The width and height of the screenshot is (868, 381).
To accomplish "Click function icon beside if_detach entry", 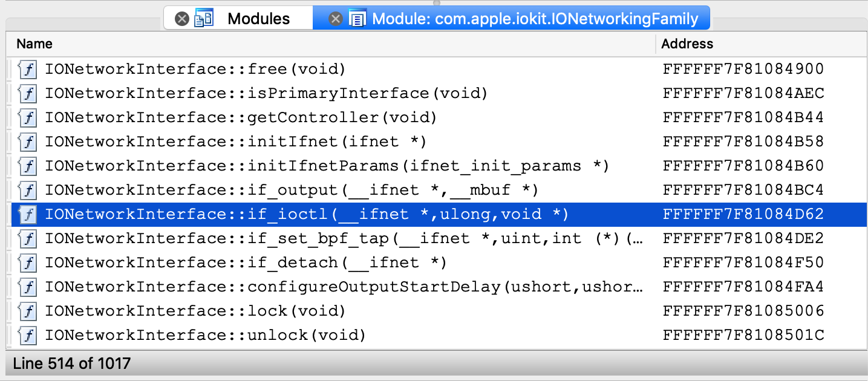I will tap(28, 263).
